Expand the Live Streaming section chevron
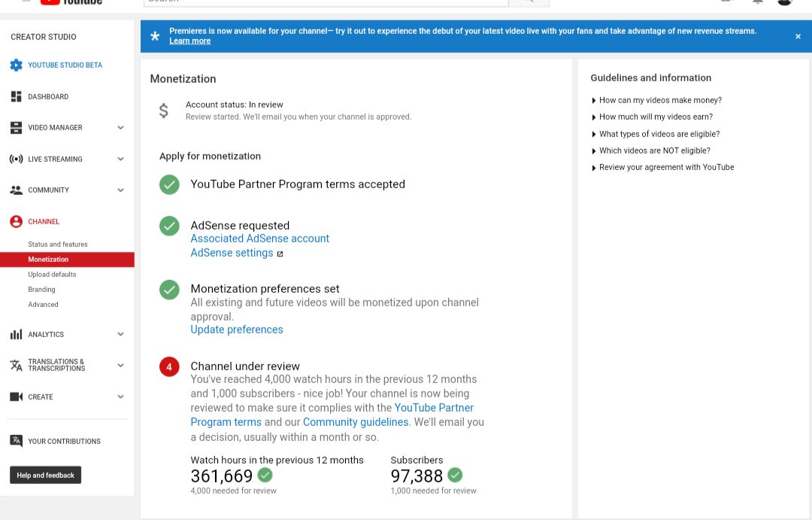The image size is (812, 520). click(120, 160)
